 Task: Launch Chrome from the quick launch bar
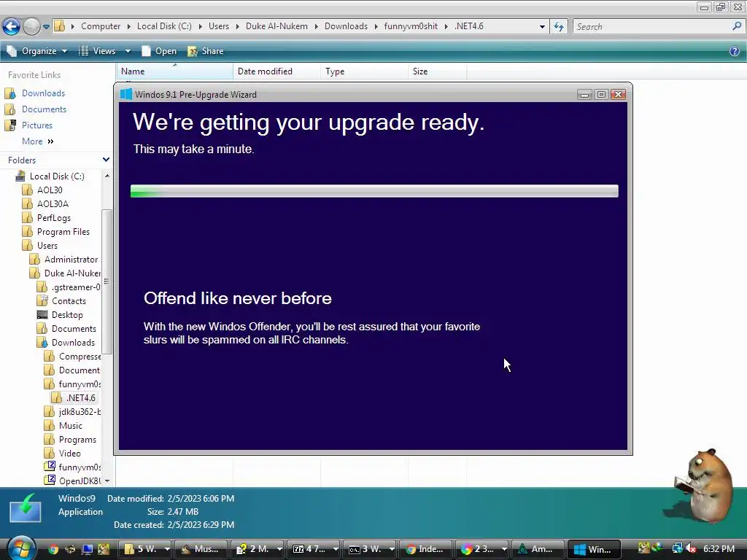point(53,549)
